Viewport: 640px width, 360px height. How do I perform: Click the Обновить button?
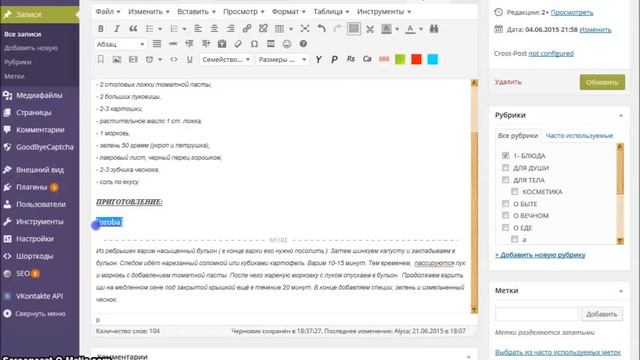(602, 82)
